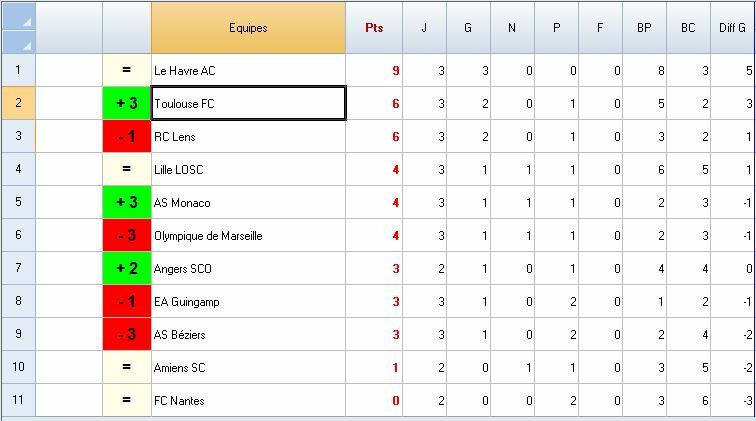Select row 11 header
Viewport: 756px width, 421px height.
(18, 401)
